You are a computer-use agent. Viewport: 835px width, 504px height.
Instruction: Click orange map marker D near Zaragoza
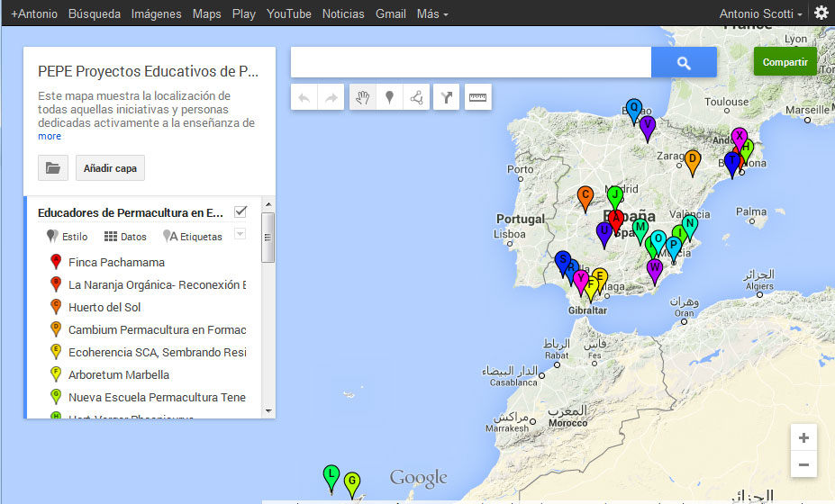693,162
